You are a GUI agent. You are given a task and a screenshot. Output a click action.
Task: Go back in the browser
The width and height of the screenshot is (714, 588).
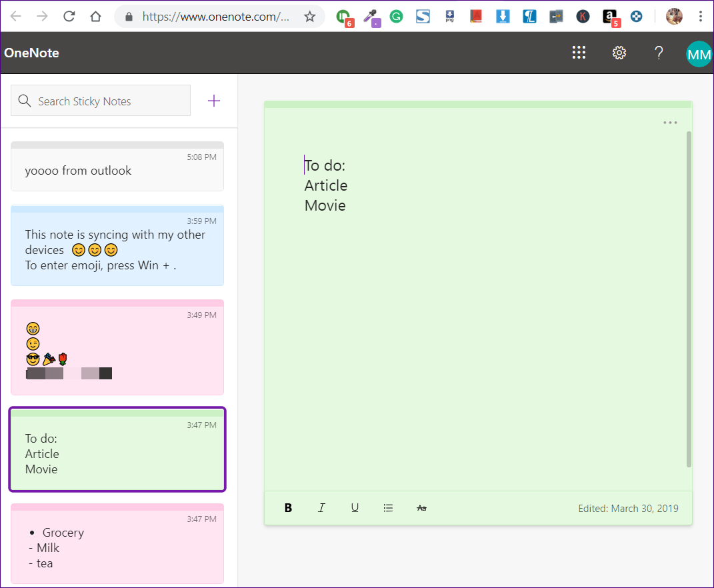[x=15, y=17]
